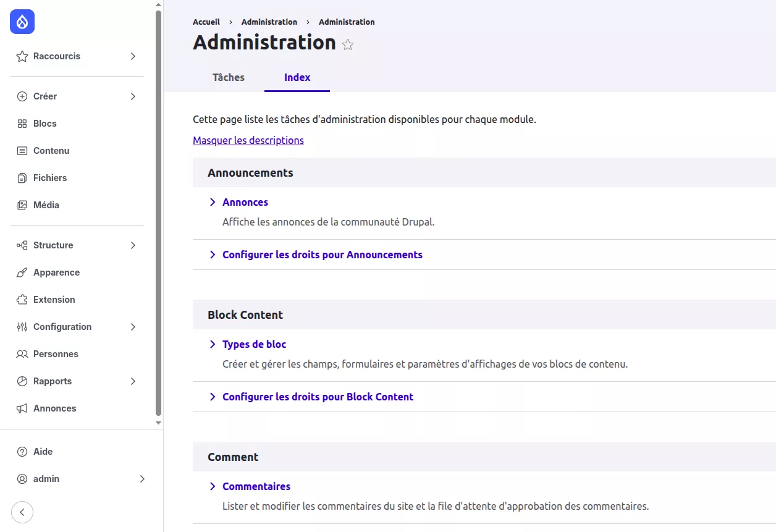Viewport: 776px width, 532px height.
Task: Open Extension via its puzzle piece icon
Action: tap(22, 300)
